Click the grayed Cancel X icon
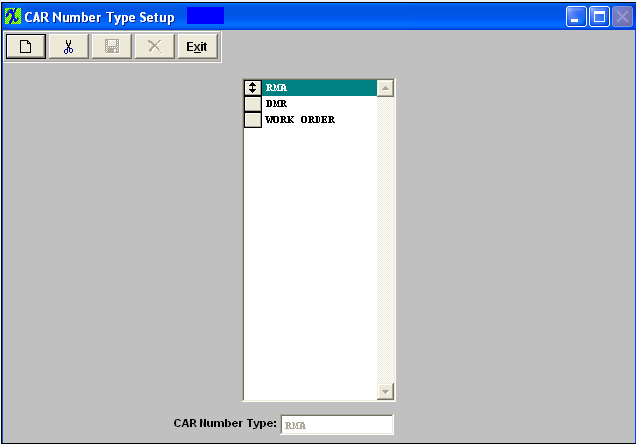636x444 pixels. pos(155,47)
